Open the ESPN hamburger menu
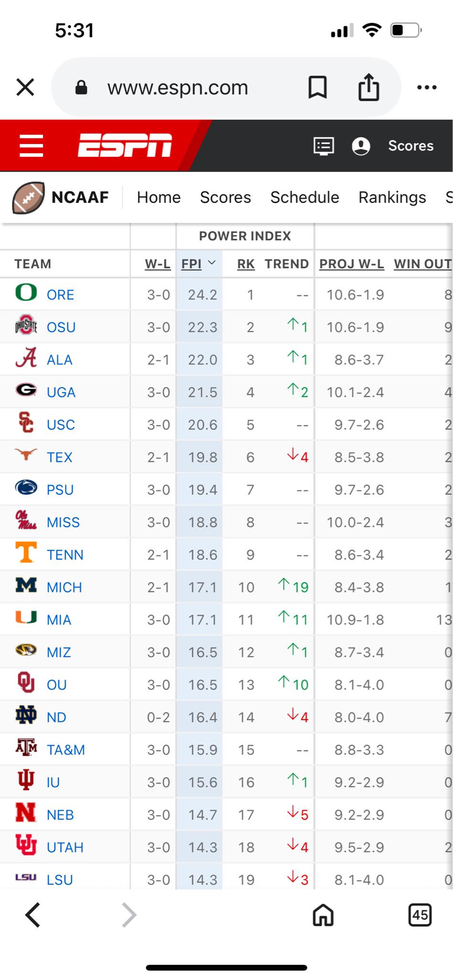This screenshot has width=453, height=980. (x=31, y=145)
